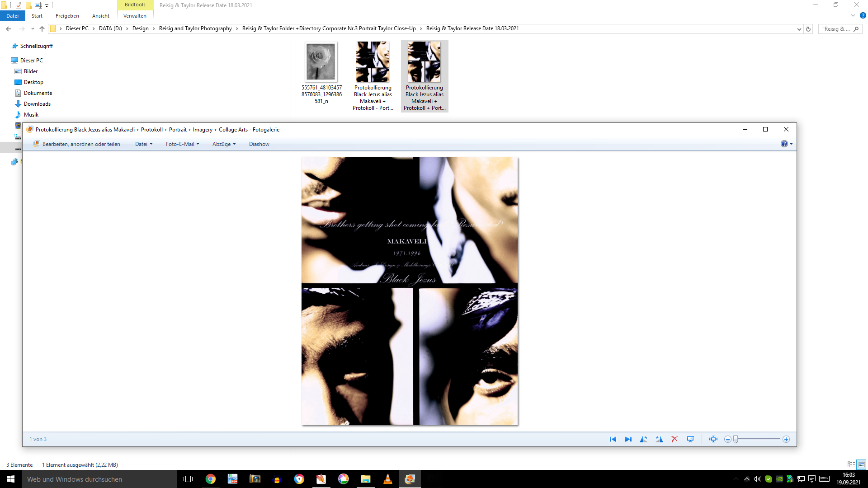Image resolution: width=868 pixels, height=488 pixels.
Task: Open the Windows Start menu
Action: (11, 479)
